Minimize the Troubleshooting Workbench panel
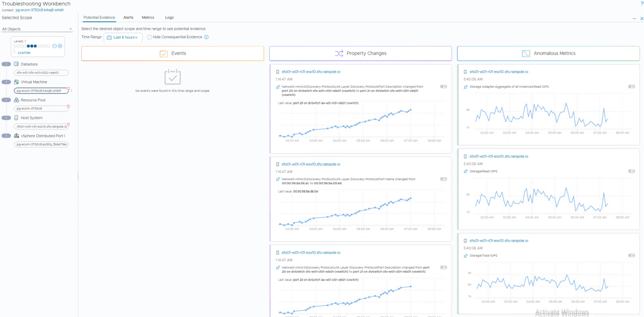Image resolution: width=644 pixels, height=317 pixels. (x=634, y=19)
